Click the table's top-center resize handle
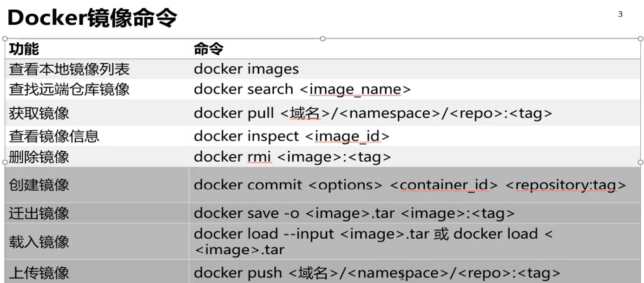644x283 pixels. [322, 39]
